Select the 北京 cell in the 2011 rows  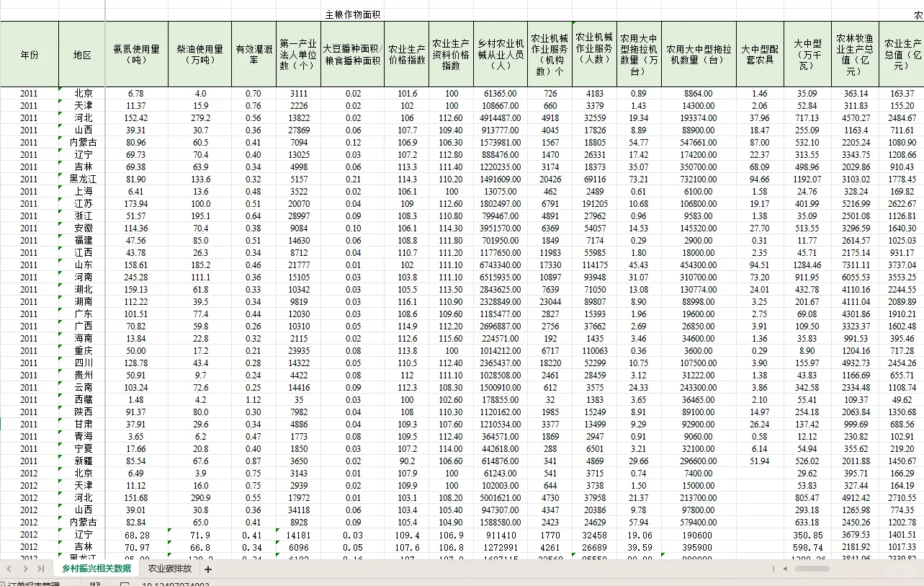point(80,92)
